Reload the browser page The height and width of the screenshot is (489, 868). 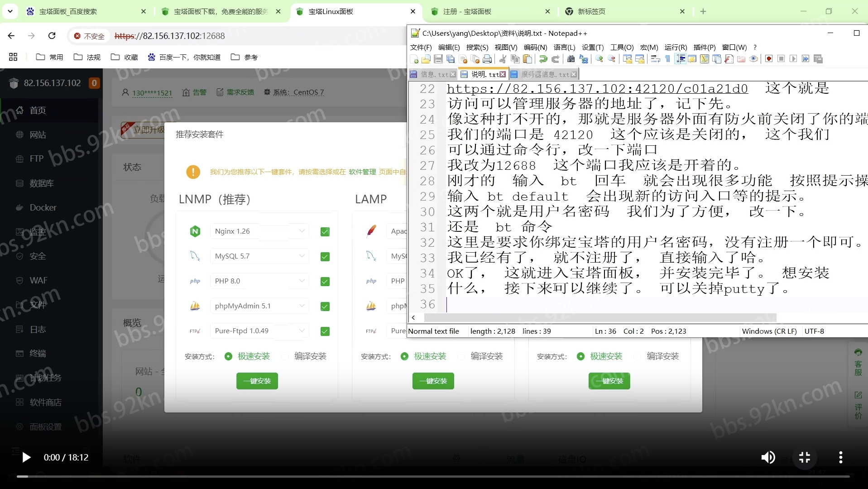(52, 36)
